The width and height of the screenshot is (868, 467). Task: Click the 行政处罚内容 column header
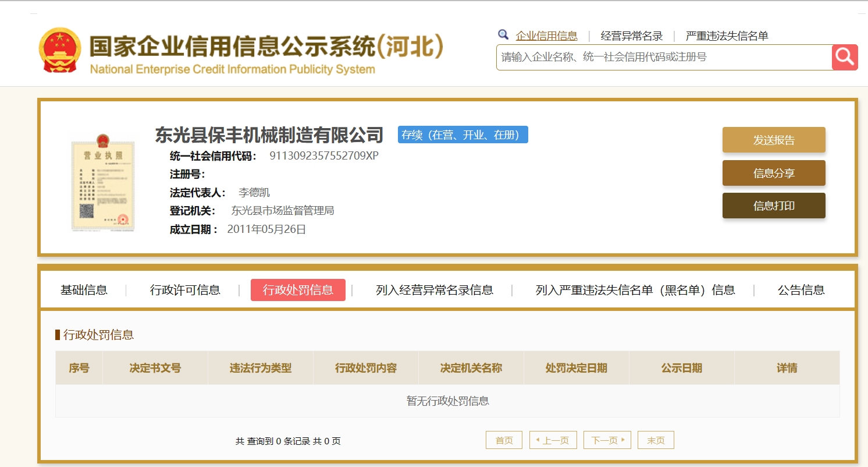(366, 368)
